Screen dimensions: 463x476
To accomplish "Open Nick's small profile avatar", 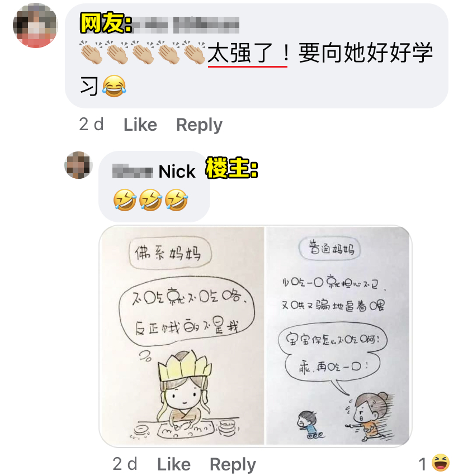I will tap(78, 165).
